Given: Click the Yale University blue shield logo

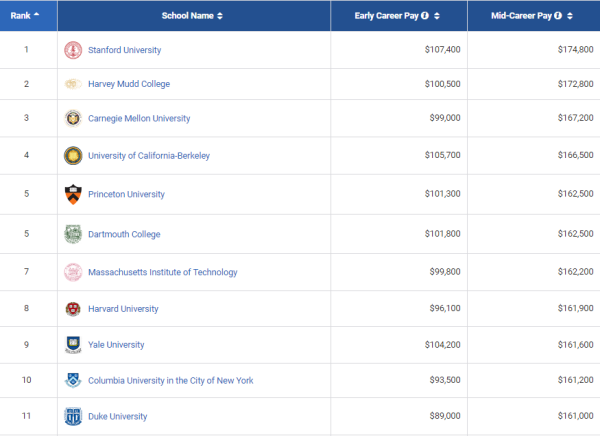Looking at the screenshot, I should (73, 345).
